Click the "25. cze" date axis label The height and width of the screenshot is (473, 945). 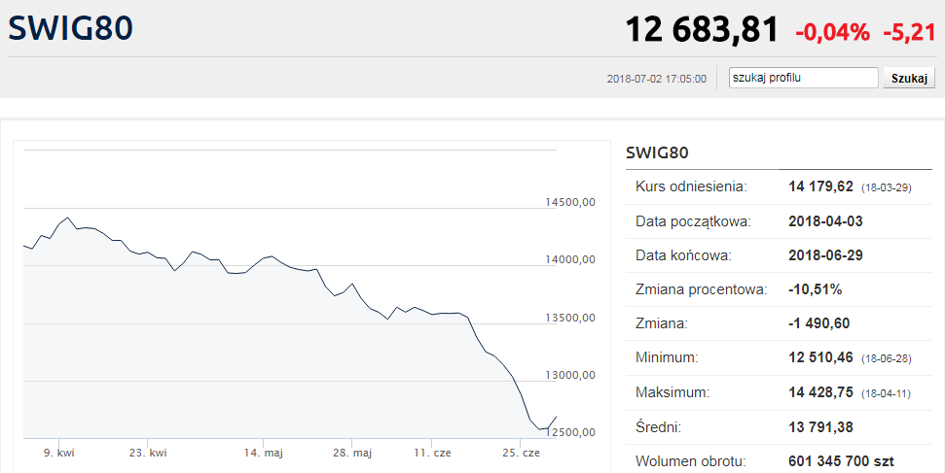521,452
